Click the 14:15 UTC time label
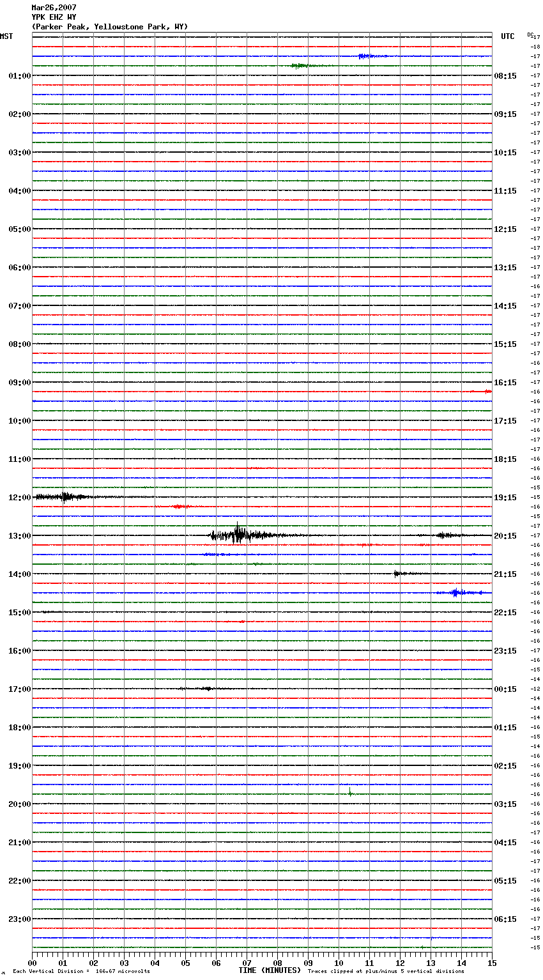 point(505,306)
